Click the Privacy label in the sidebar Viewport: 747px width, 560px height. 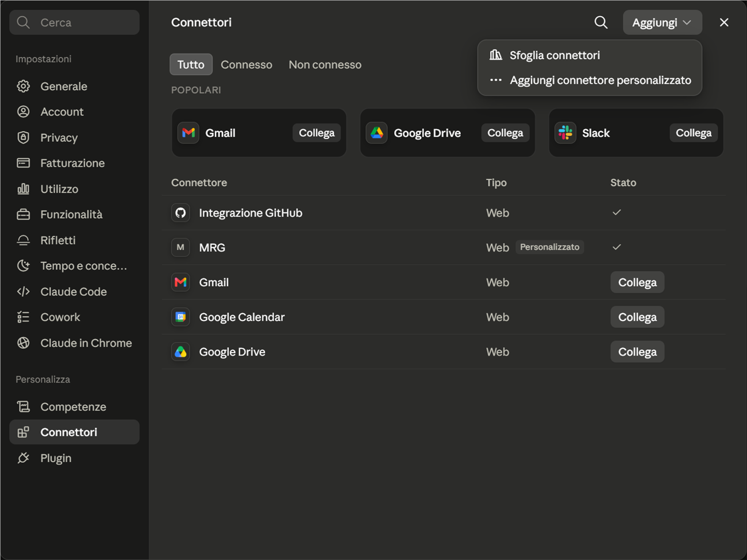point(59,138)
